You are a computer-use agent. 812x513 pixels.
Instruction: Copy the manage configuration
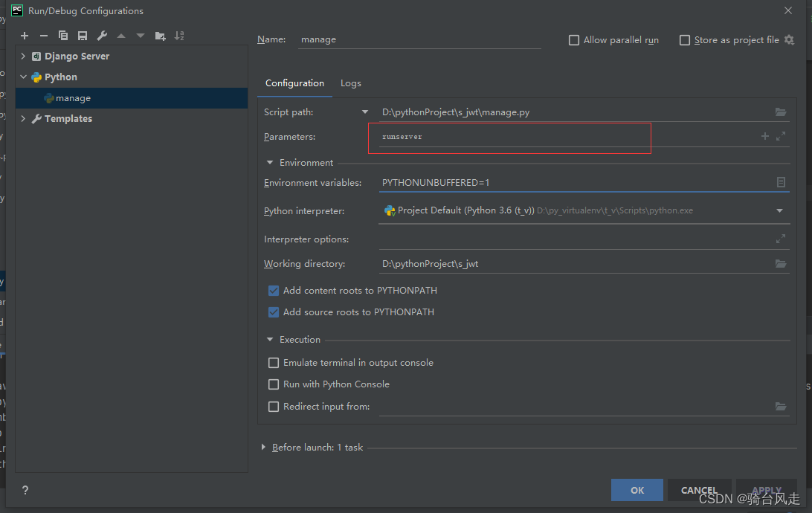62,35
